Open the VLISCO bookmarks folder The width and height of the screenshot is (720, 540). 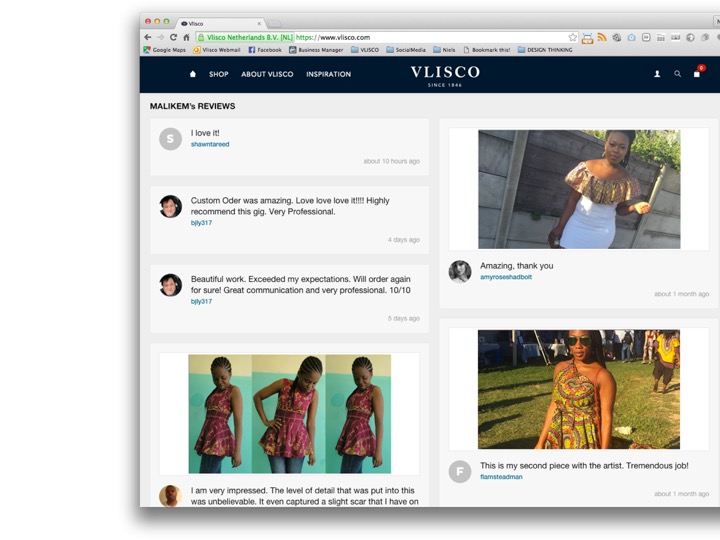[x=365, y=49]
